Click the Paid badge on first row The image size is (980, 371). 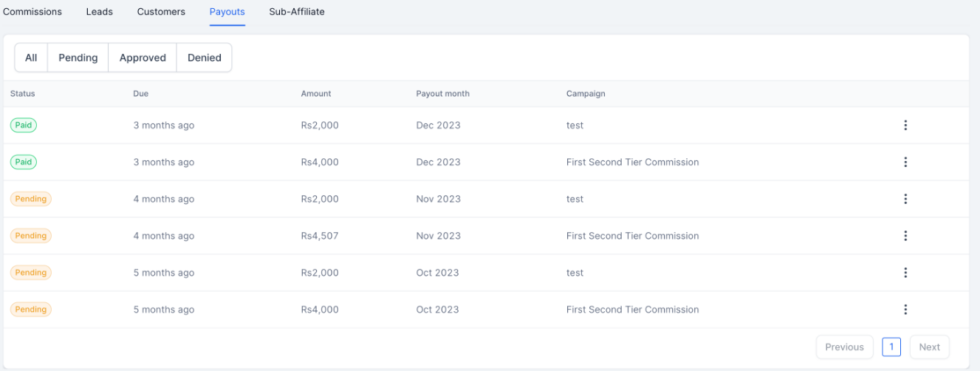point(24,126)
